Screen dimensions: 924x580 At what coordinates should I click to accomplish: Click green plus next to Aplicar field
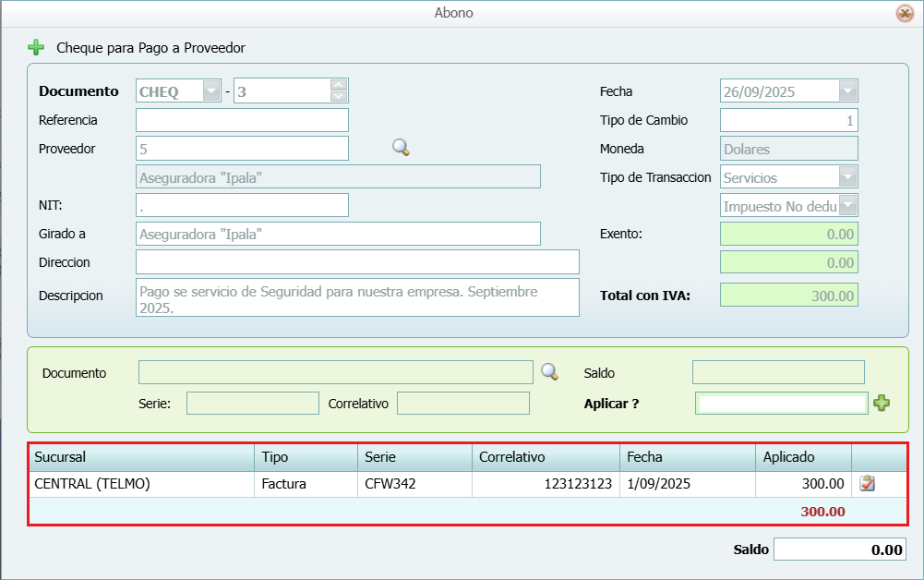pos(882,404)
